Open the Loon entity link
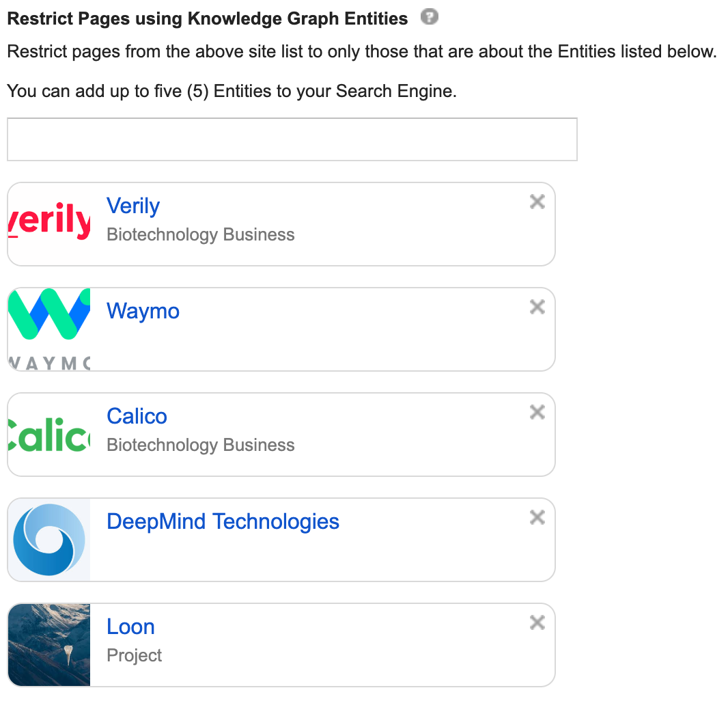The width and height of the screenshot is (728, 701). [130, 627]
